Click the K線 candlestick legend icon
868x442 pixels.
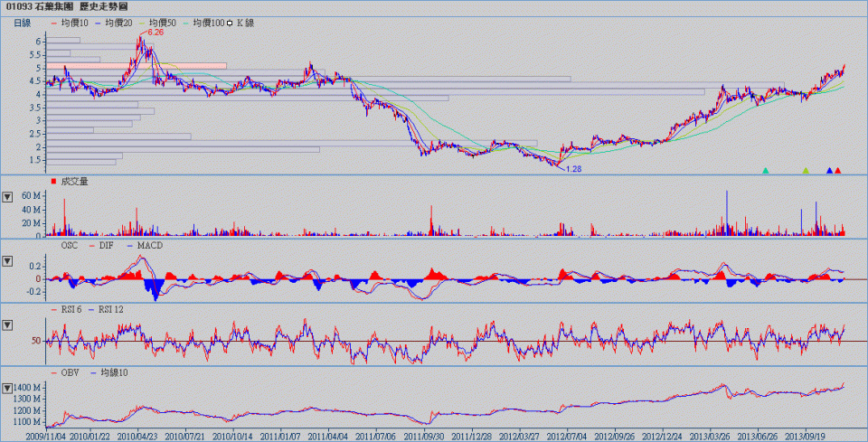tap(230, 23)
